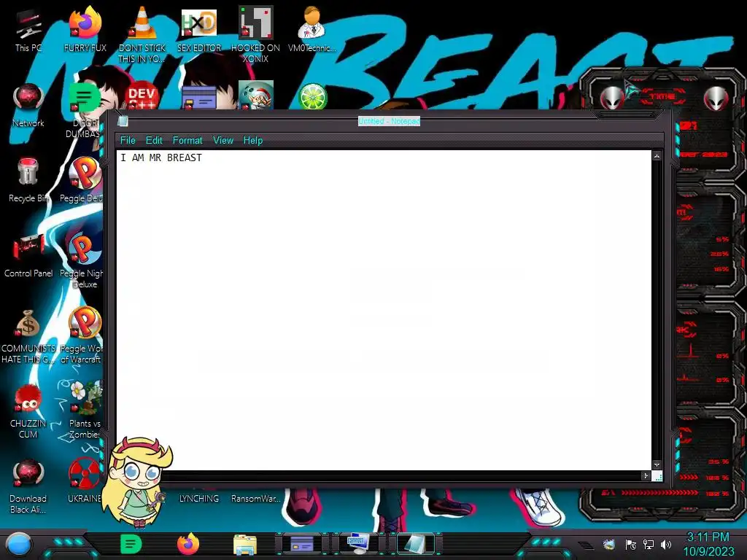Select the UKRAINE radiation desktop icon

coord(85,481)
